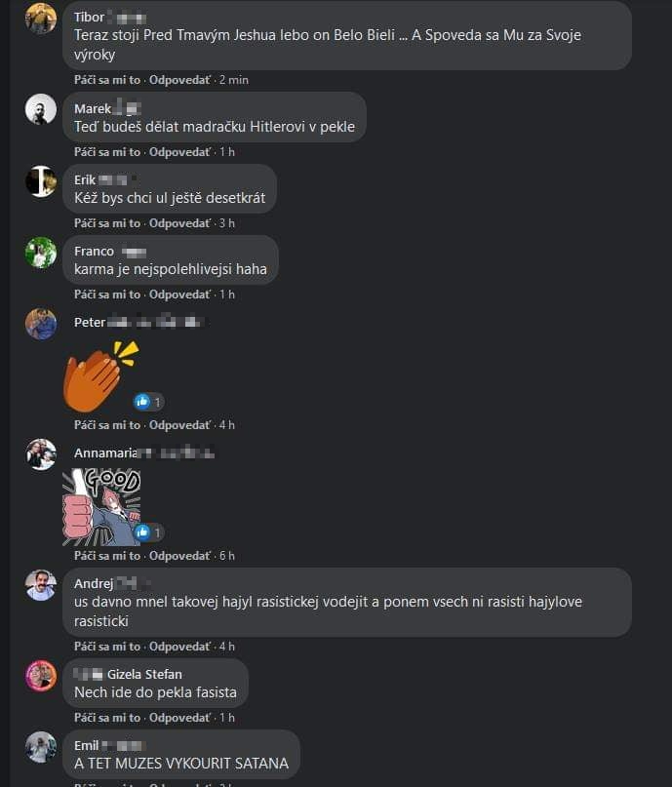Click Erik's round avatar
672x787 pixels.
pyautogui.click(x=41, y=181)
